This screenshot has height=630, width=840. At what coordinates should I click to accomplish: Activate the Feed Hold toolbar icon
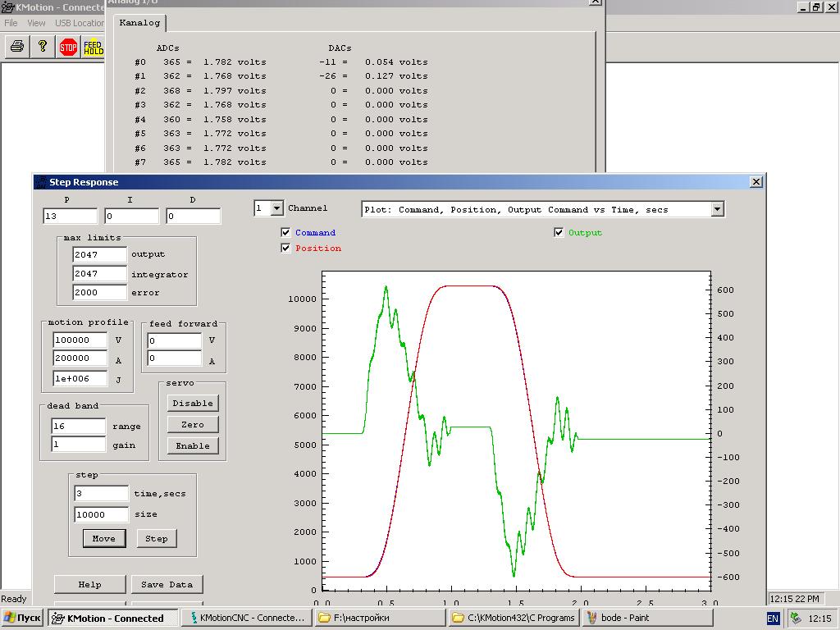pos(94,48)
